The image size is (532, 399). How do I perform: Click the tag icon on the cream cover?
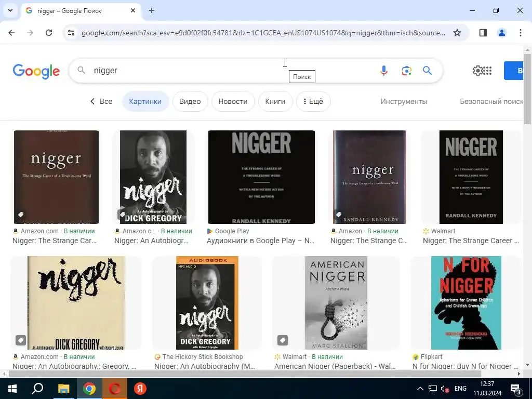(21, 340)
